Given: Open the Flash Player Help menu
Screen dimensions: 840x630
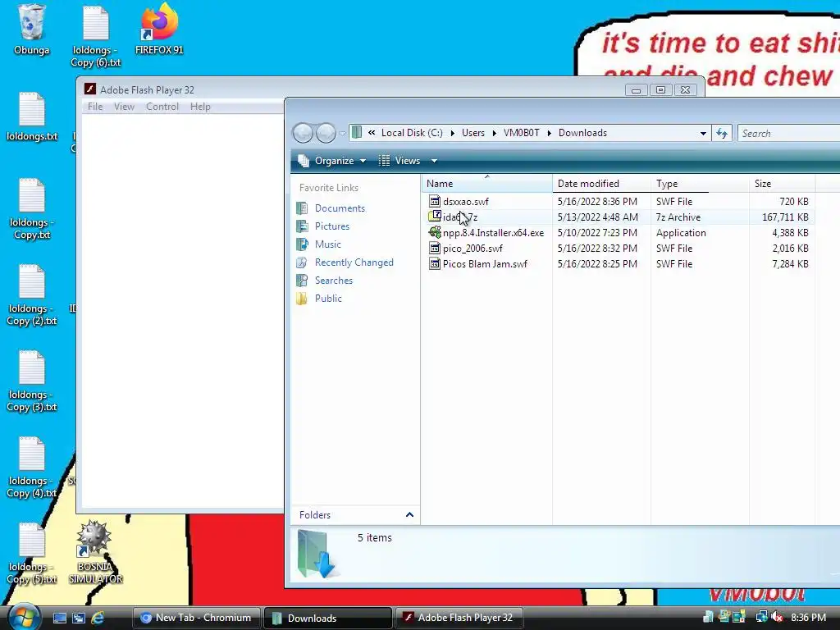Looking at the screenshot, I should click(200, 107).
